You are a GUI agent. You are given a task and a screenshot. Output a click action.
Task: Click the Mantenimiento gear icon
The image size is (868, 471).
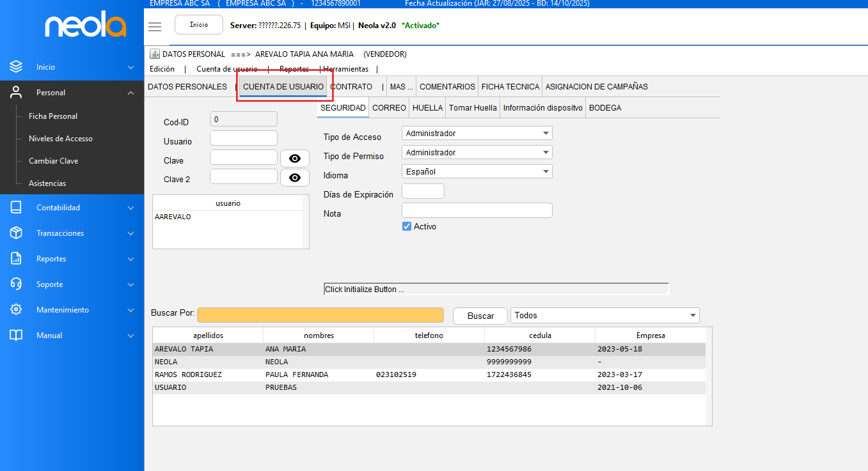click(16, 310)
